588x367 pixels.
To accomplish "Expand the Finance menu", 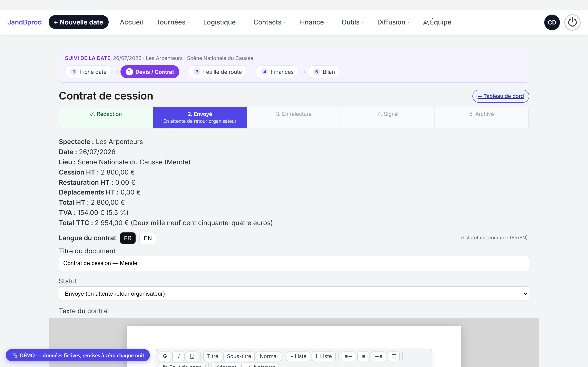I will [x=313, y=22].
